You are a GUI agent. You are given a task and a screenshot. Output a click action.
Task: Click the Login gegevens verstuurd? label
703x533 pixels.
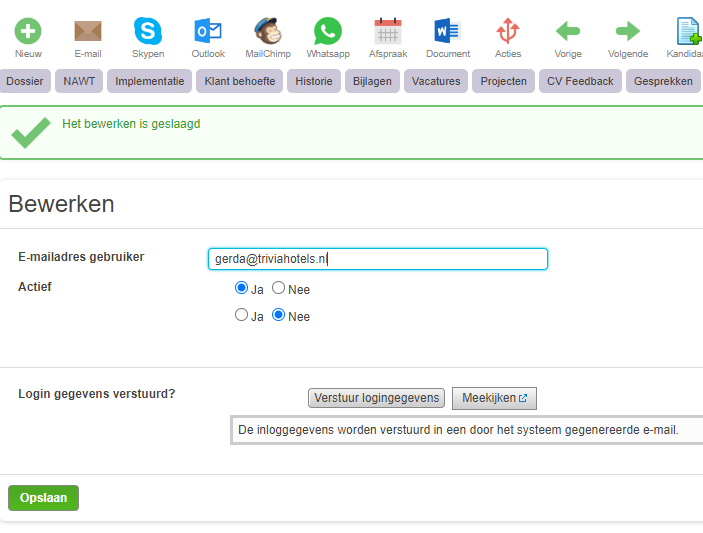96,394
